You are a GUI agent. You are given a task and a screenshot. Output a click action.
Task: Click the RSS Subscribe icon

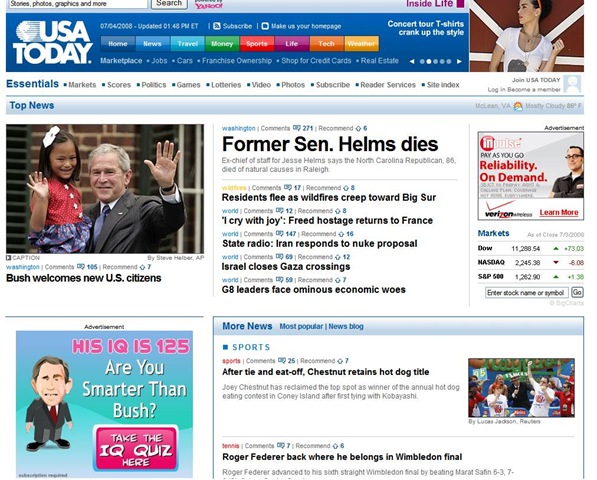coord(217,26)
